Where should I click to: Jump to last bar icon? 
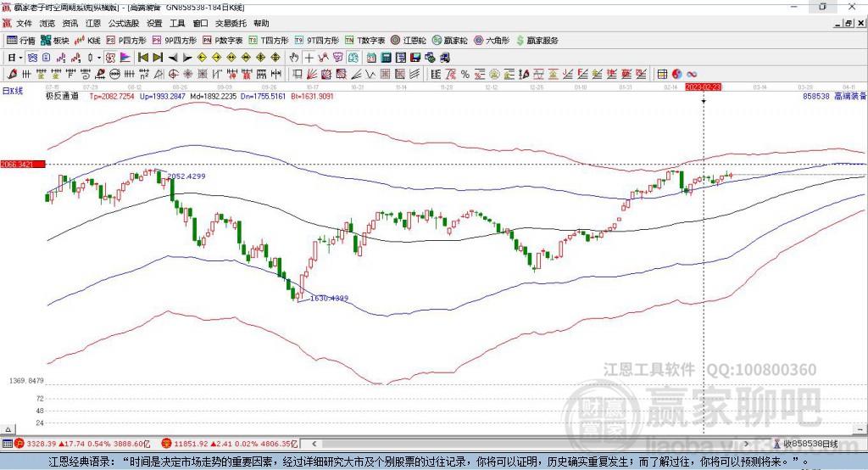(158, 58)
